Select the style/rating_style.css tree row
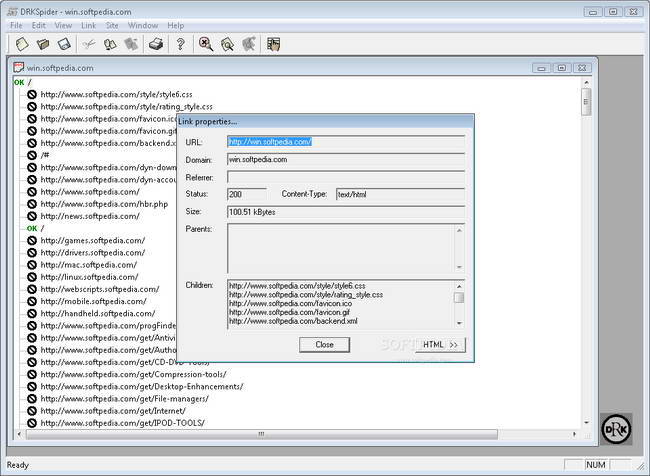 126,107
